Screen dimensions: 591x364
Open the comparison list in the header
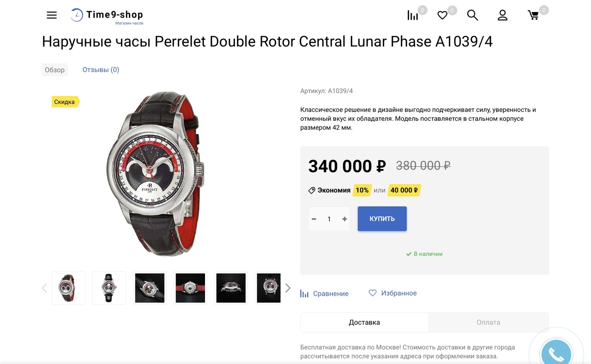tap(413, 15)
